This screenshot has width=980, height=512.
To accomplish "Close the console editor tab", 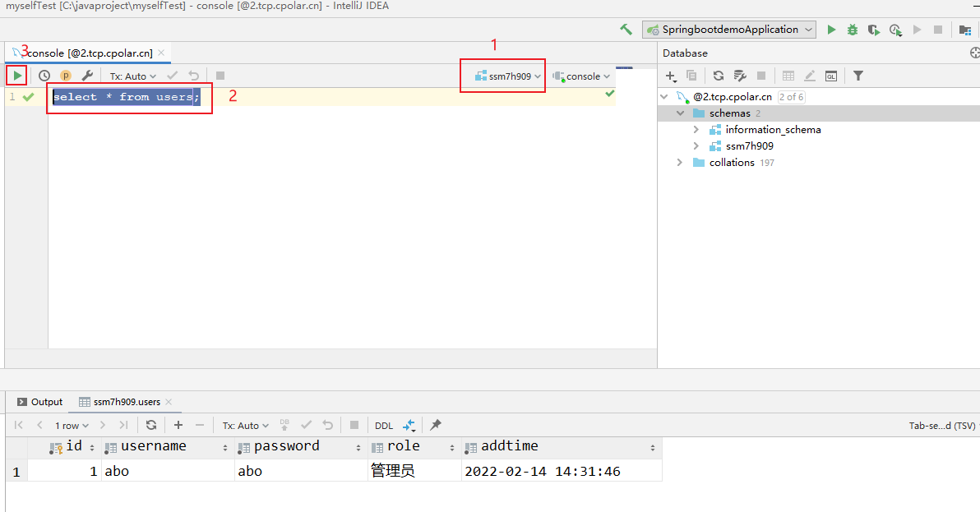I will coord(161,53).
